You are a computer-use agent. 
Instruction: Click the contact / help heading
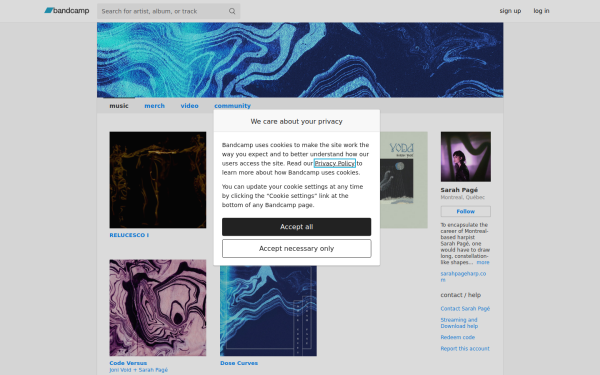pos(461,295)
